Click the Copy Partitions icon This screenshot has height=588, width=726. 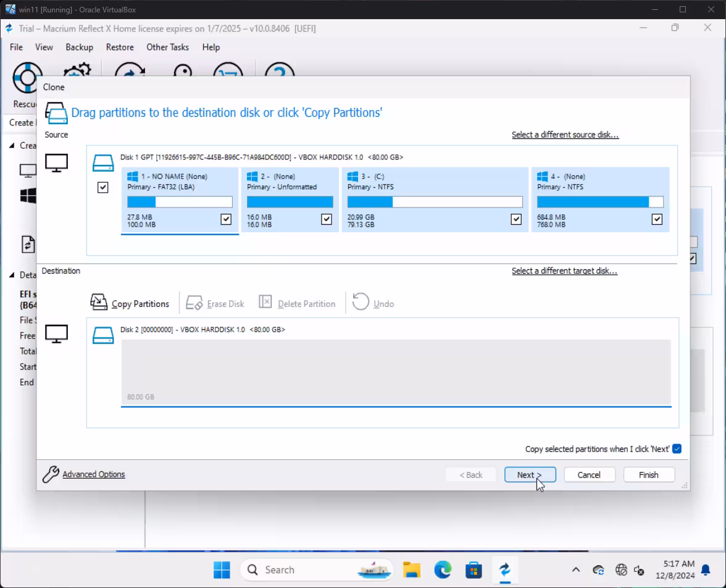(x=99, y=302)
